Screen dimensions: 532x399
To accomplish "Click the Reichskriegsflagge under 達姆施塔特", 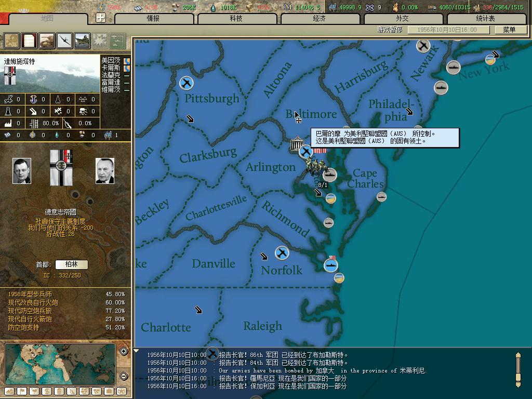I will tap(10, 75).
